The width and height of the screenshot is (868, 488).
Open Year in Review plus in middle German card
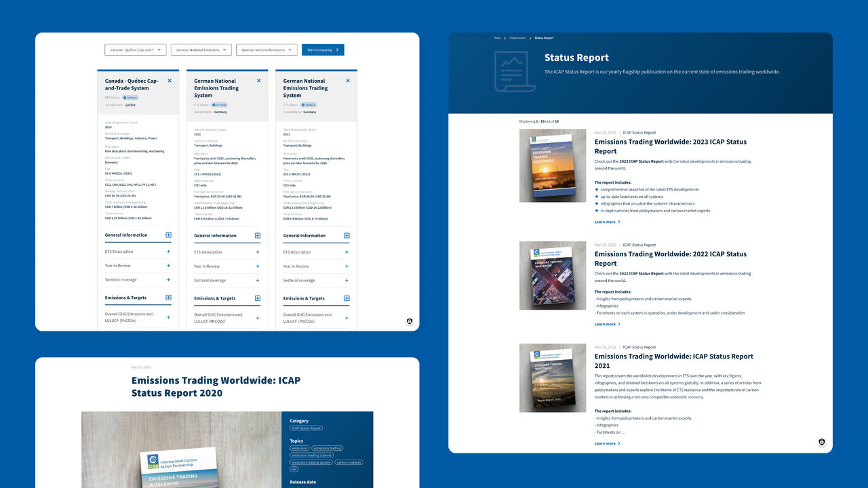tap(258, 266)
